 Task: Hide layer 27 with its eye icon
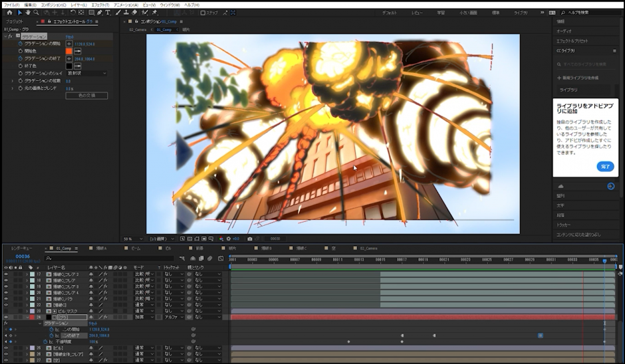(6, 360)
